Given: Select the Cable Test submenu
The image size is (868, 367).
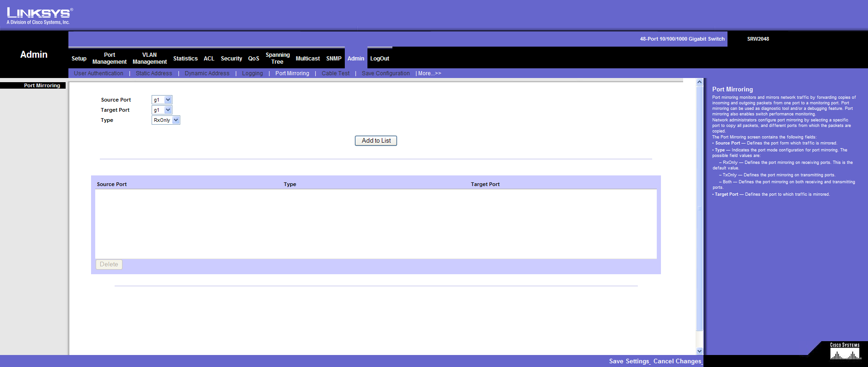Looking at the screenshot, I should tap(336, 73).
